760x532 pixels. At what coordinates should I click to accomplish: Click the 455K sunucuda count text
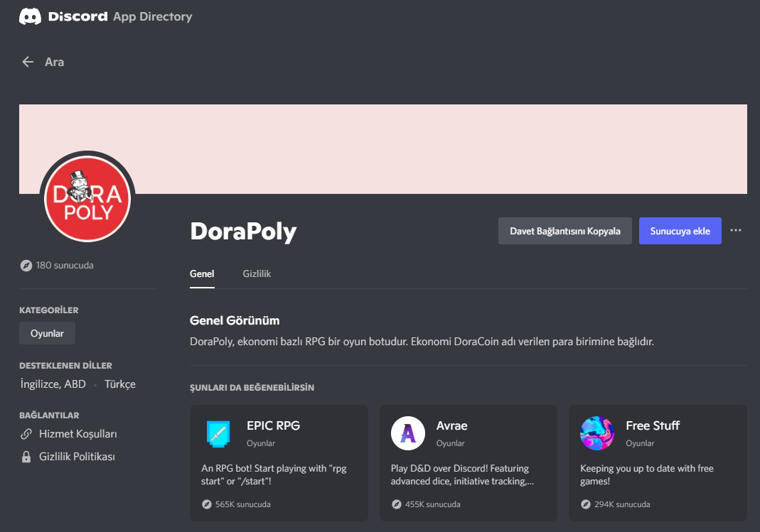[433, 504]
